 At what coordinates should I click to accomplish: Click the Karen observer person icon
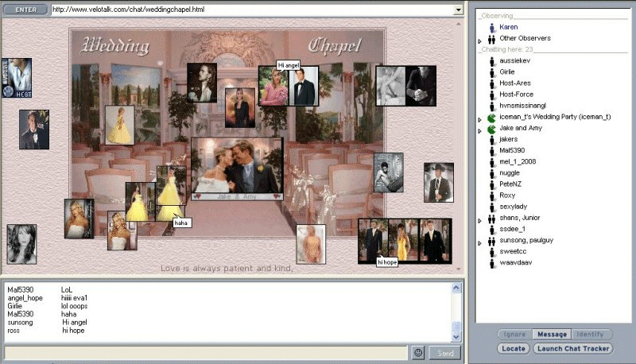coord(492,27)
